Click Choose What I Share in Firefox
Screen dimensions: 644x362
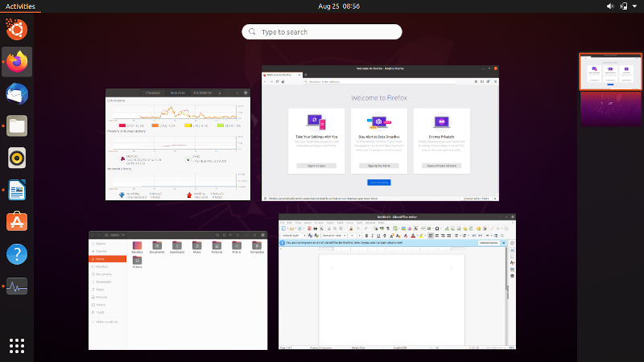pos(477,199)
